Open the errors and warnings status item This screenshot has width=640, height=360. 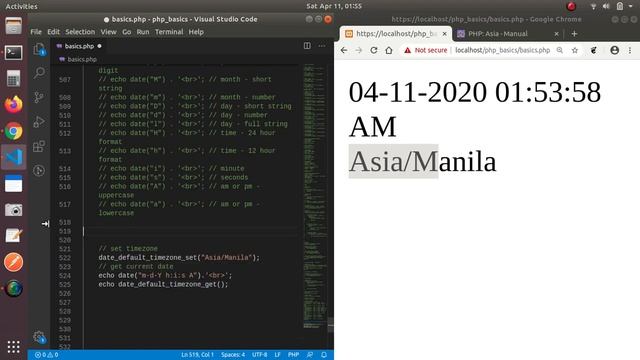pos(46,355)
